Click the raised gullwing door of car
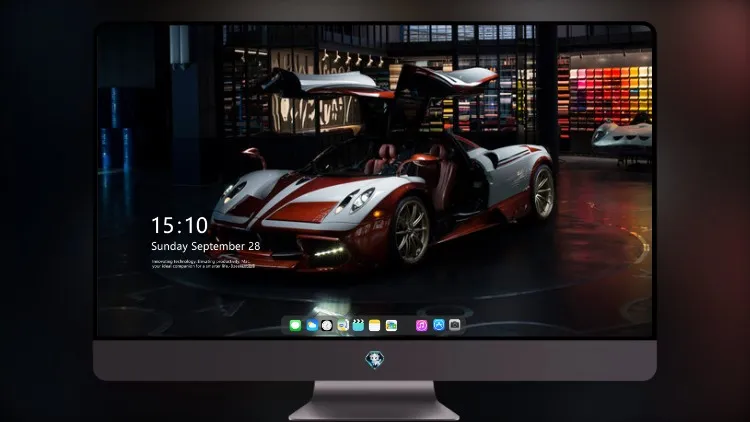750x422 pixels. tap(445, 81)
